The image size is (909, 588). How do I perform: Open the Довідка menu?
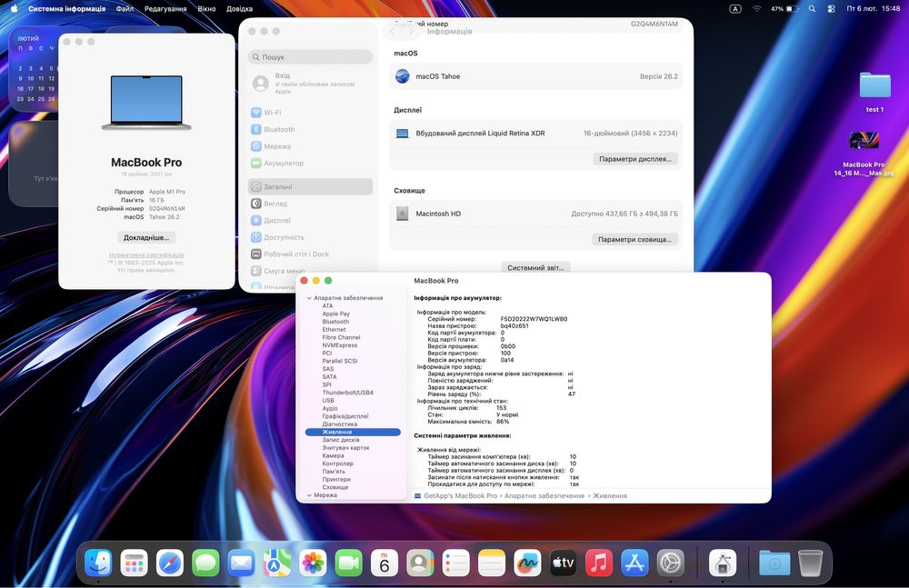pos(239,9)
